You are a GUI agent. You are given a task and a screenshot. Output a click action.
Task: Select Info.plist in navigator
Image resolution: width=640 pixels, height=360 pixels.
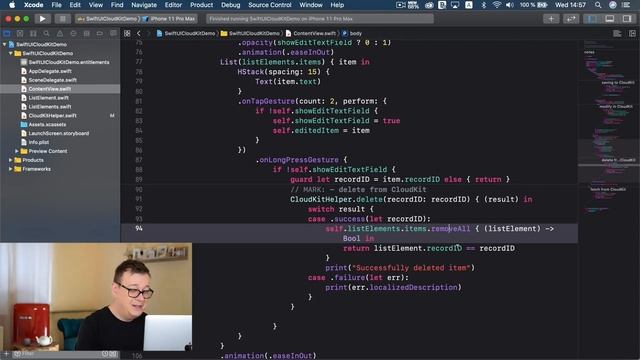tap(38, 142)
